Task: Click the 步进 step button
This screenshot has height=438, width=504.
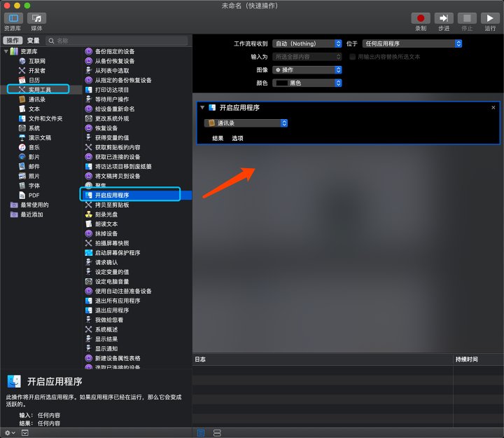Action: (x=444, y=18)
